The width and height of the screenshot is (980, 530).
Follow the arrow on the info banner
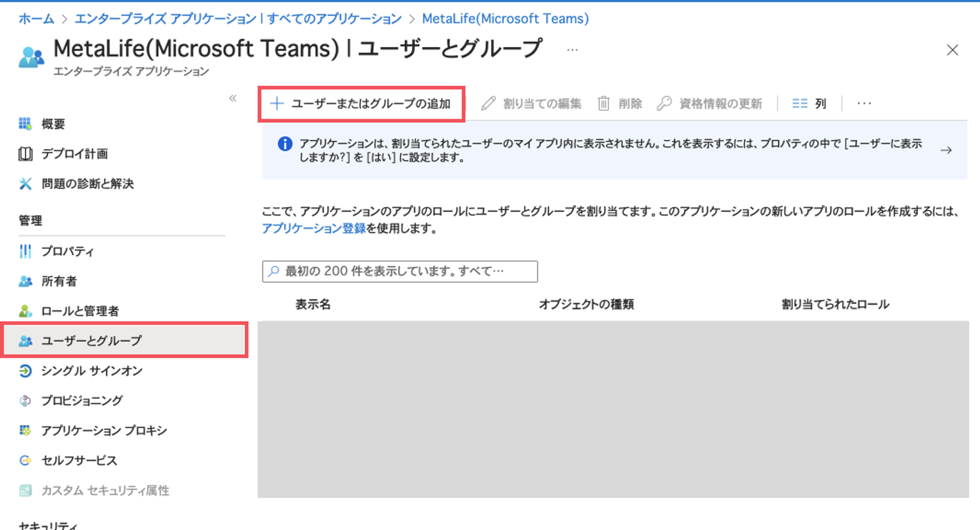[x=946, y=150]
